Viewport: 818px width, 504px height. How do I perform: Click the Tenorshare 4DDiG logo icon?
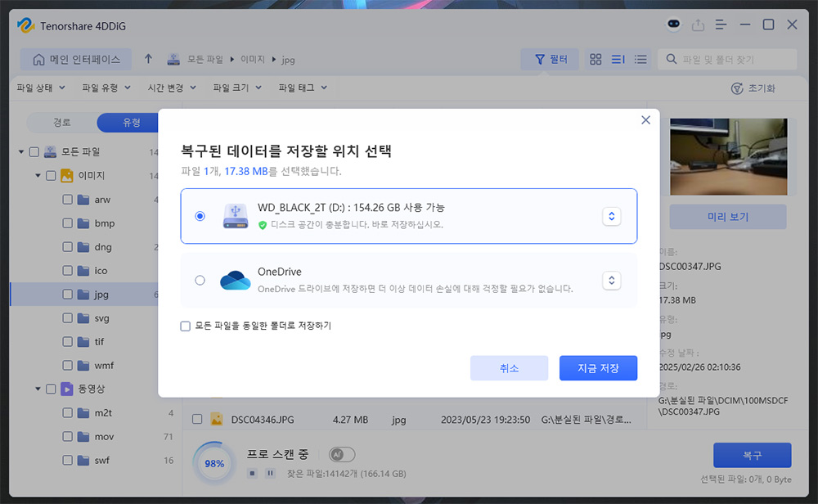pyautogui.click(x=25, y=25)
